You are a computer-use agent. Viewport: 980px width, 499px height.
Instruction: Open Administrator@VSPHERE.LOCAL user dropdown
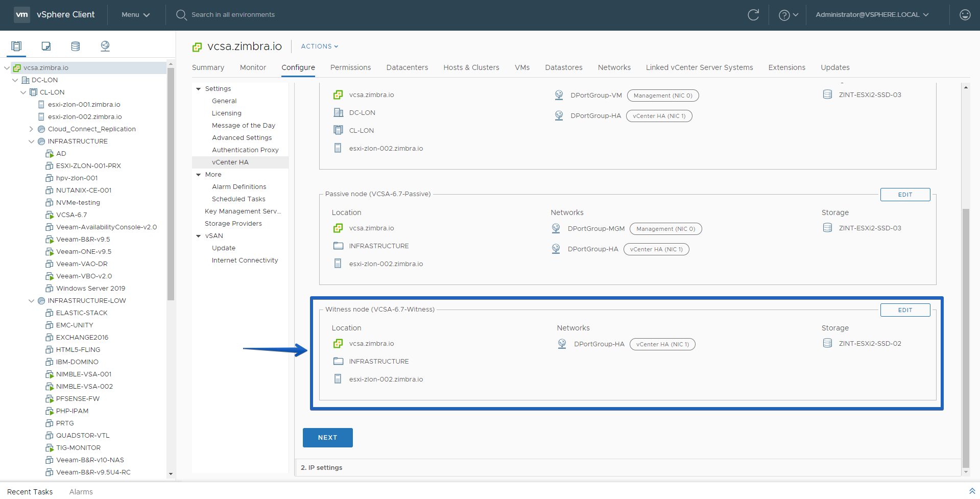pyautogui.click(x=872, y=15)
